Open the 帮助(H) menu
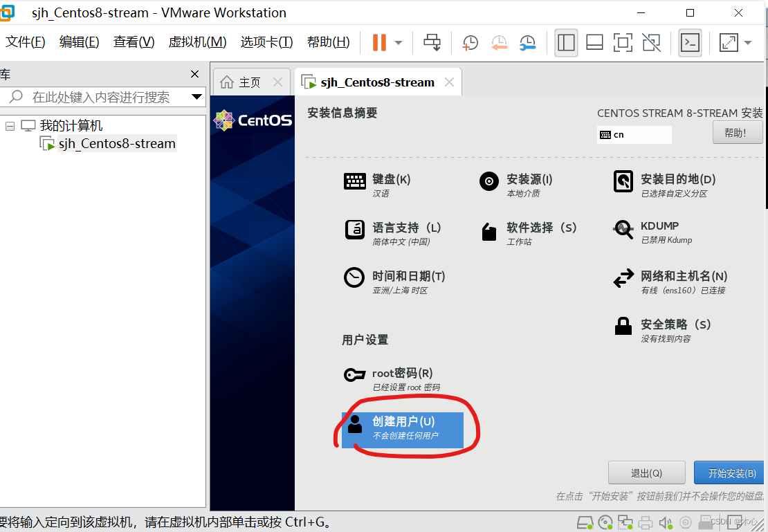 tap(328, 42)
